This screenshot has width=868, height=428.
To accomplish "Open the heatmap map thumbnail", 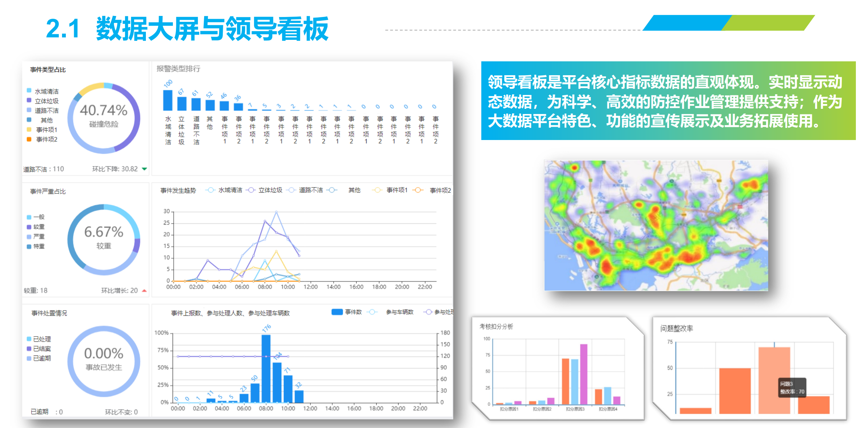I will click(x=656, y=225).
